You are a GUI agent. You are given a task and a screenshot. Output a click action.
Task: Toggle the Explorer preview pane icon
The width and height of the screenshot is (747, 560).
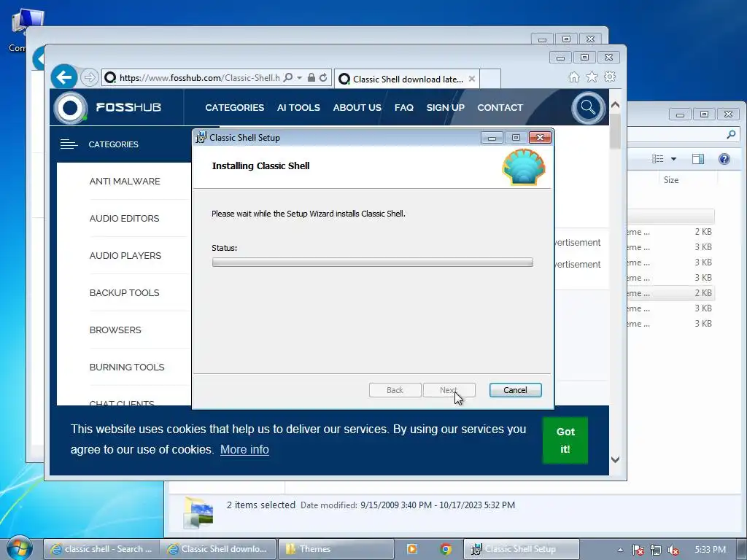coord(698,158)
